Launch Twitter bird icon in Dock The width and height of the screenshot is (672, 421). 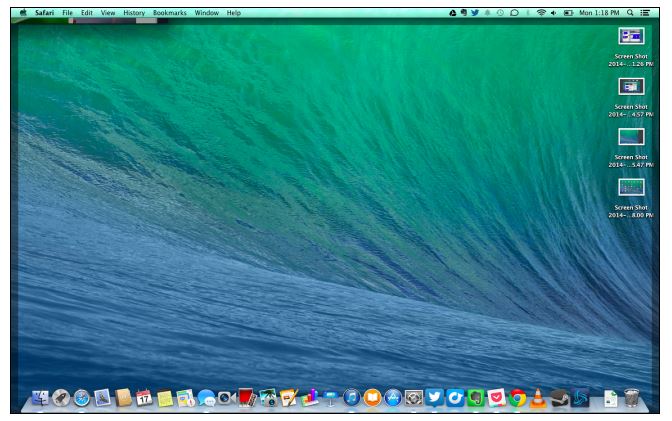(435, 398)
